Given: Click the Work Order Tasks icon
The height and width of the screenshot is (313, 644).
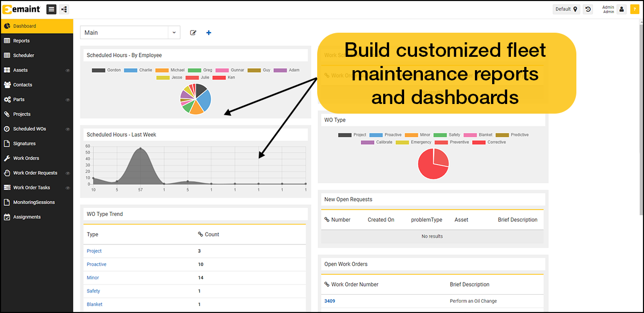Looking at the screenshot, I should pos(7,188).
